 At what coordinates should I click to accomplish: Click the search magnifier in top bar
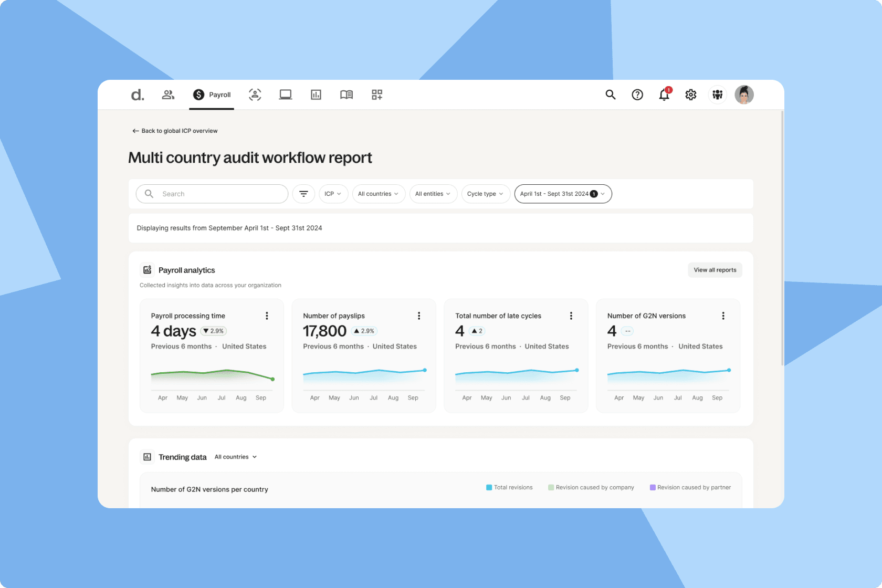pos(611,94)
